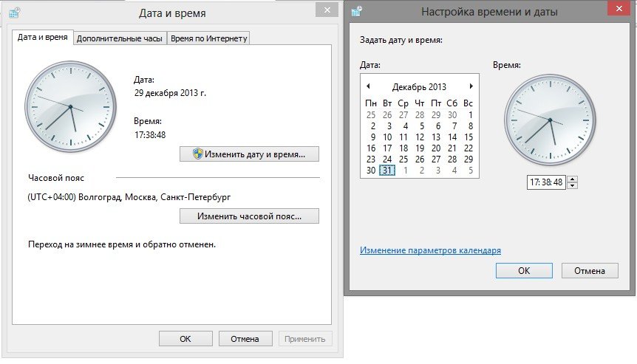Switch to Время по Интернету tab
The image size is (637, 364).
[x=208, y=38]
